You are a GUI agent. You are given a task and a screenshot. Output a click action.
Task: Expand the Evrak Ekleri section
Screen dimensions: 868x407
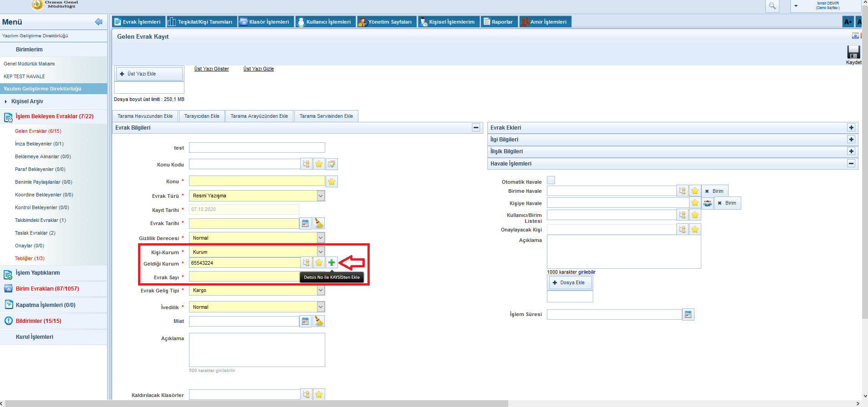coord(851,128)
